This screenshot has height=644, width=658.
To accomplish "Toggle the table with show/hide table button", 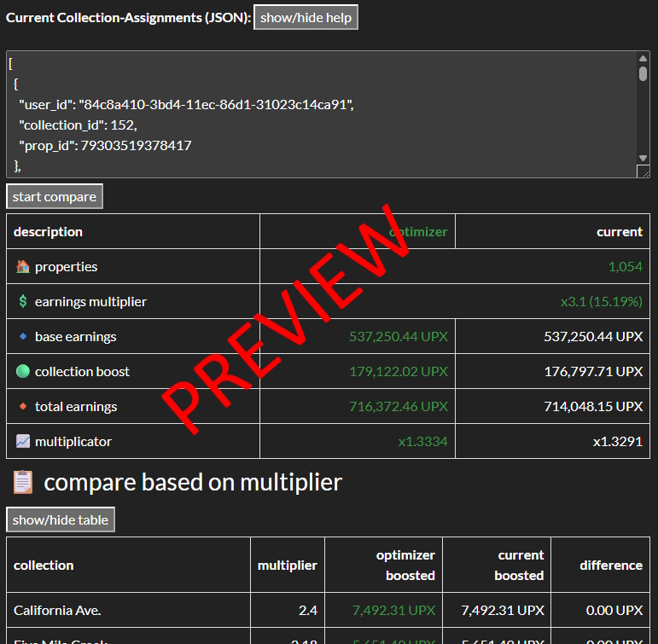I will tap(61, 519).
